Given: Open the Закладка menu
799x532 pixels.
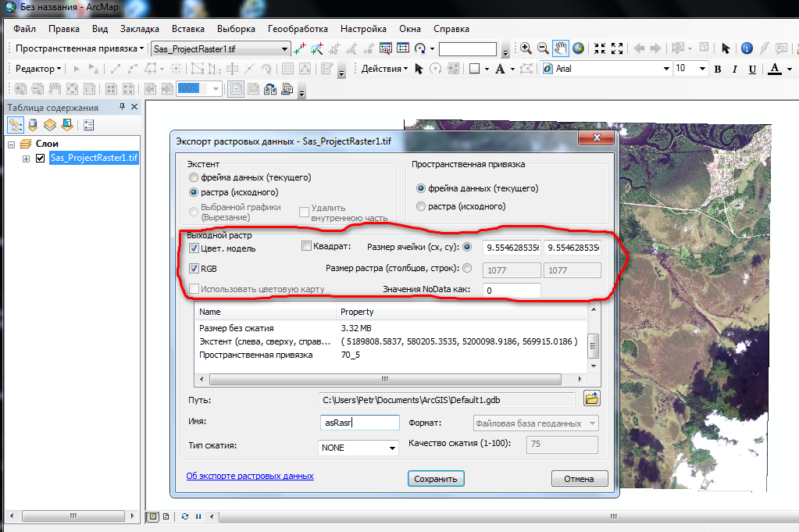Looking at the screenshot, I should click(x=139, y=29).
